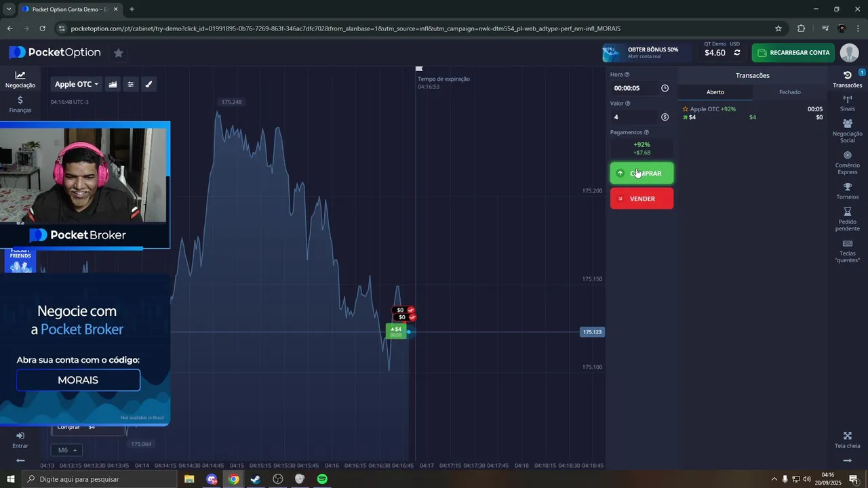Open the Pedido pendente panel

click(848, 220)
